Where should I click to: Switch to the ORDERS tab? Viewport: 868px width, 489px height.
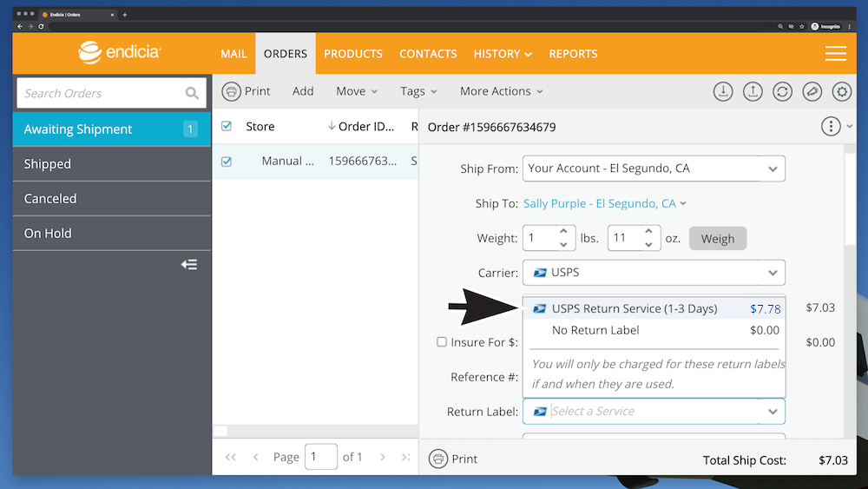coord(285,54)
